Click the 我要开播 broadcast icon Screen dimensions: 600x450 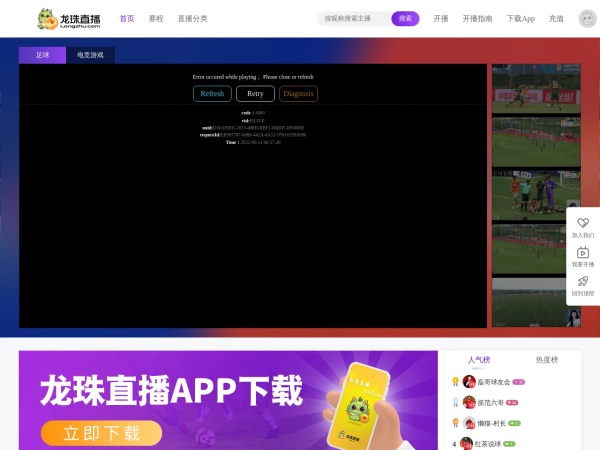[x=582, y=253]
